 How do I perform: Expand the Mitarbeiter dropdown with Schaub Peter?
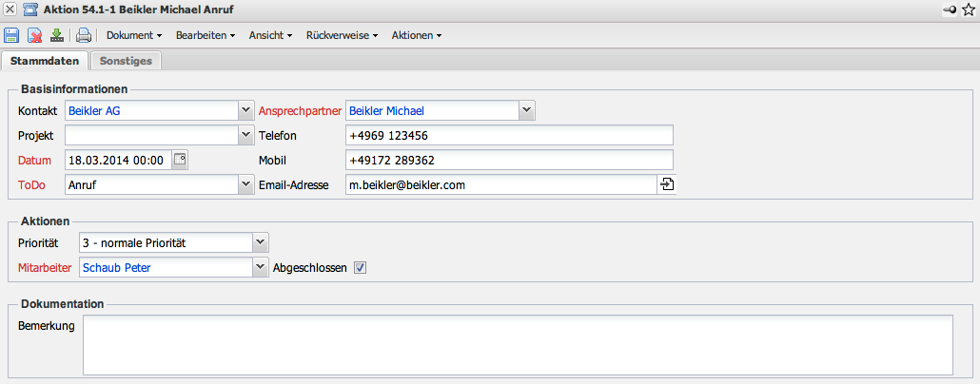tap(261, 268)
